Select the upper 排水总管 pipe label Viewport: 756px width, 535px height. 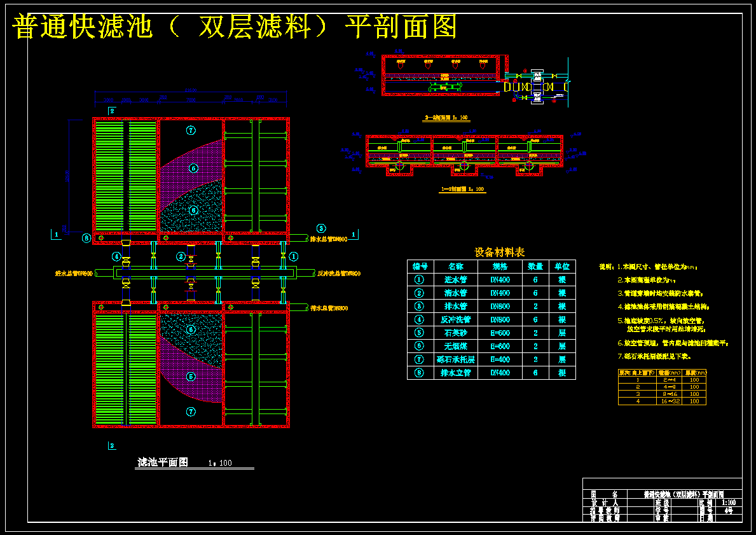tap(329, 239)
